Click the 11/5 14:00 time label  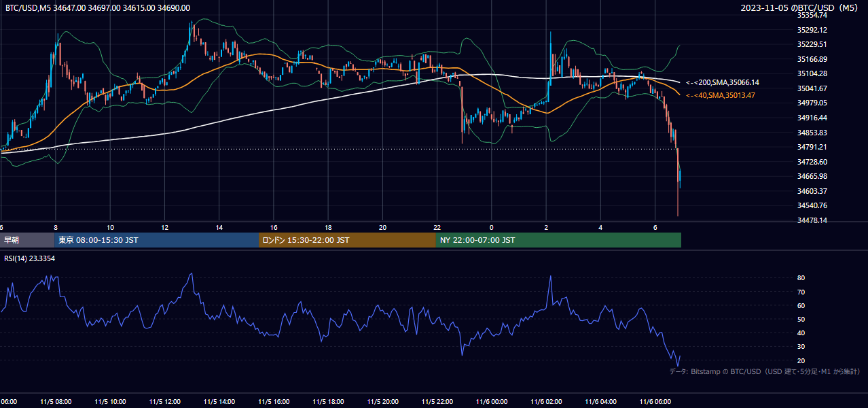click(219, 402)
